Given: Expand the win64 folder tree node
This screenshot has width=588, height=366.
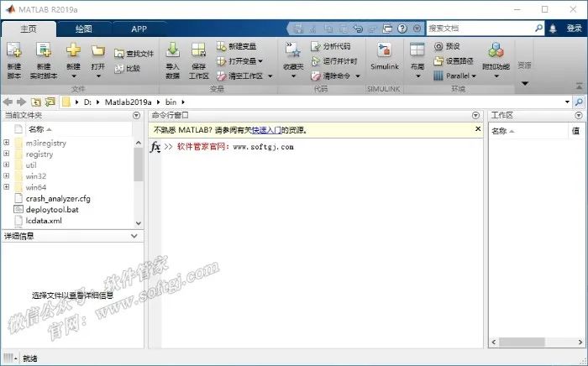Looking at the screenshot, I should coord(7,186).
